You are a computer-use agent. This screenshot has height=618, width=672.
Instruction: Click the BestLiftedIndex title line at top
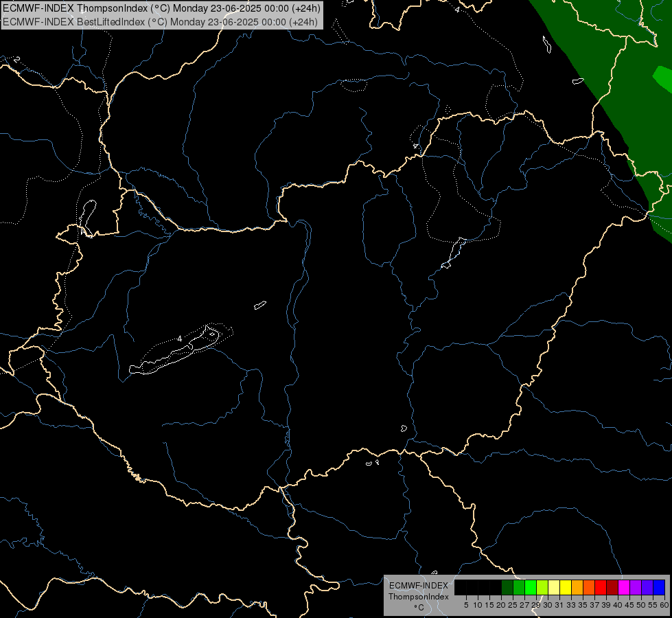click(161, 22)
